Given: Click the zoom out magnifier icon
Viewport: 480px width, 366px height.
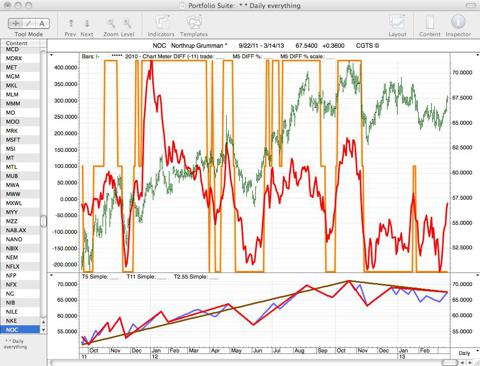Looking at the screenshot, I should point(110,23).
